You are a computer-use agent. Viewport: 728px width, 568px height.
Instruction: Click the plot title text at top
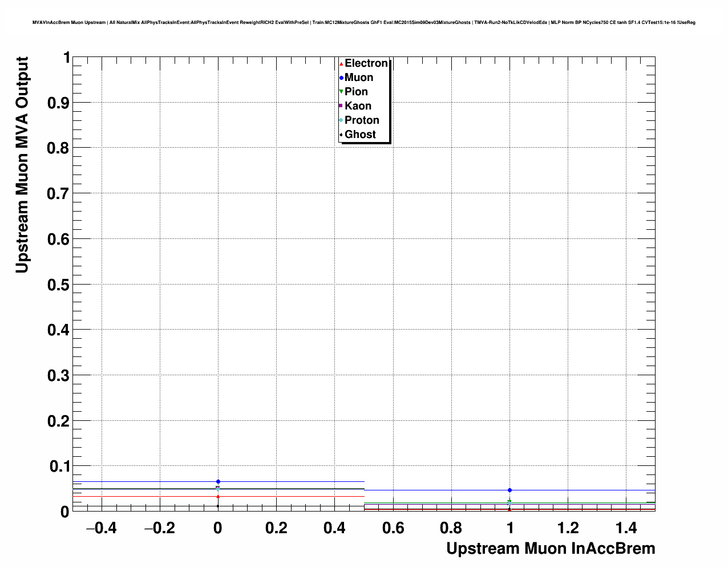364,23
